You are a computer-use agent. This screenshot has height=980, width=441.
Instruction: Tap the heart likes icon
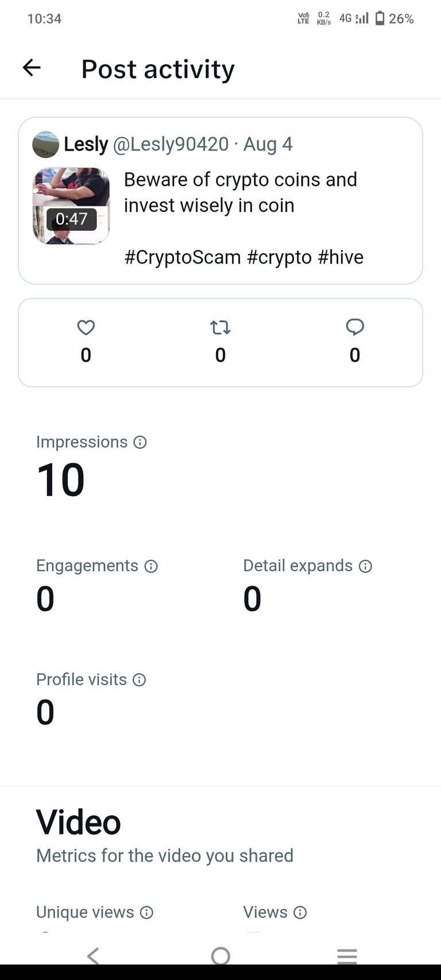[86, 328]
